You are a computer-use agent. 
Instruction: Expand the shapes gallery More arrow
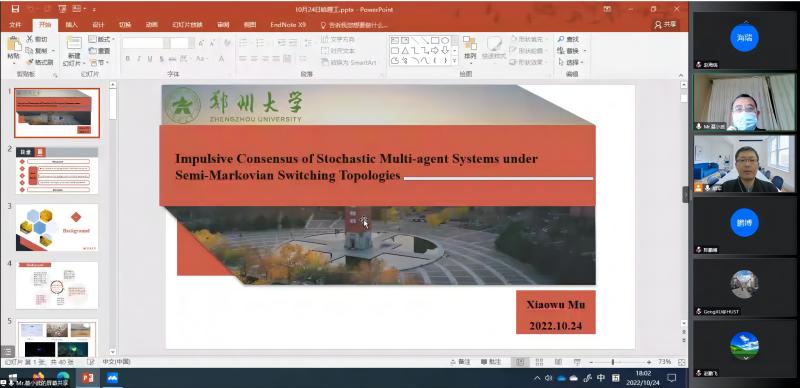tap(455, 61)
